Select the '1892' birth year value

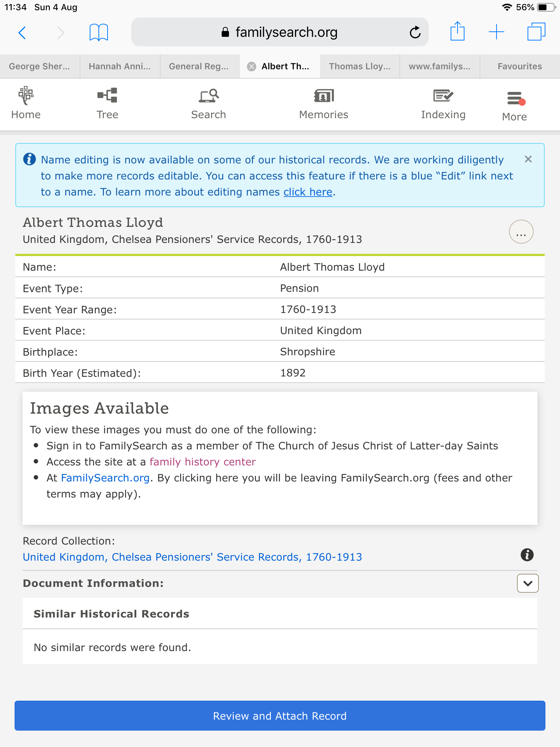pyautogui.click(x=293, y=373)
